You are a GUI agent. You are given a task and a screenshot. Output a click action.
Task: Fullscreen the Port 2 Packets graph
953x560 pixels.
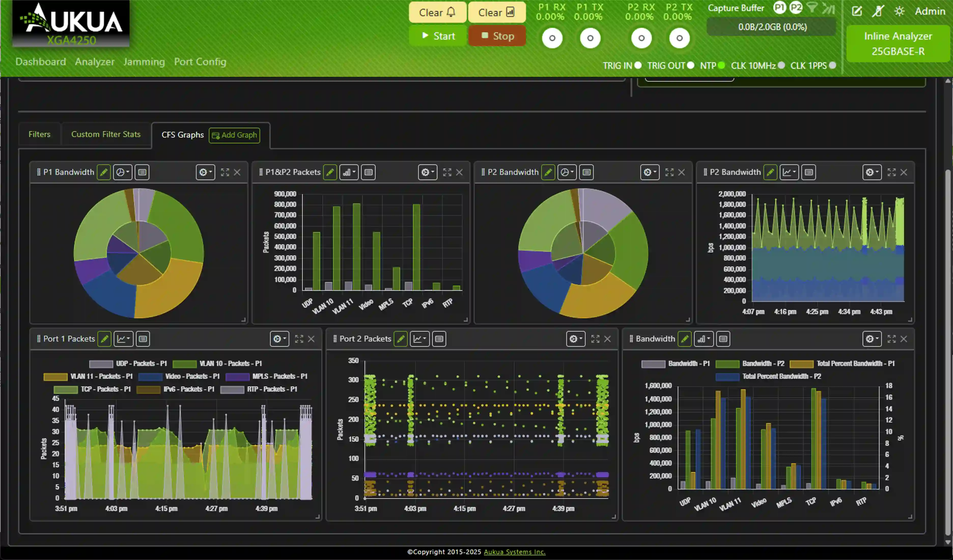pyautogui.click(x=595, y=339)
